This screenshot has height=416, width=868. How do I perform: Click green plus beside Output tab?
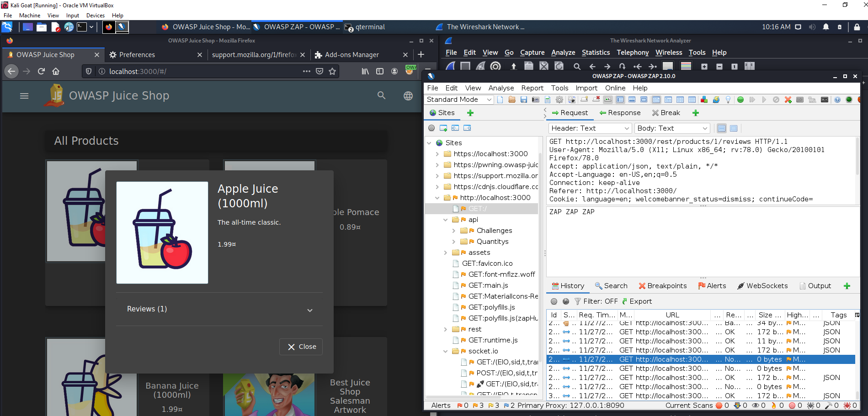pos(847,286)
